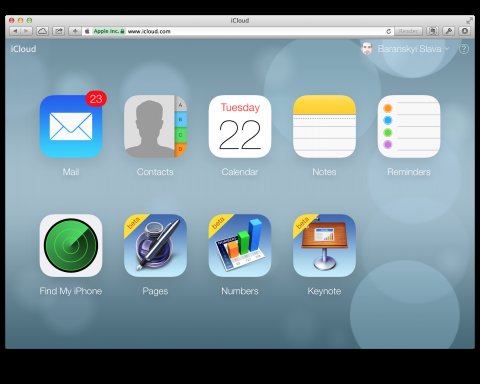Image resolution: width=480 pixels, height=384 pixels.
Task: Click the Apple logo favicon in address bar
Action: point(87,31)
